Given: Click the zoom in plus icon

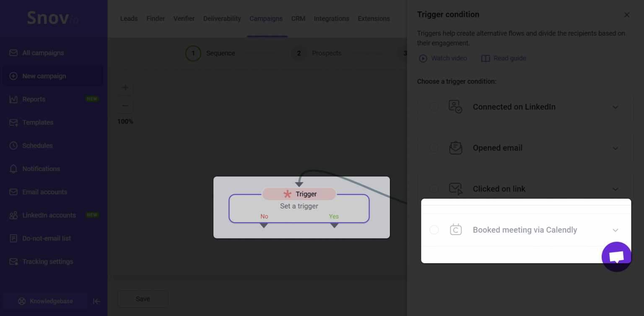Looking at the screenshot, I should [125, 88].
